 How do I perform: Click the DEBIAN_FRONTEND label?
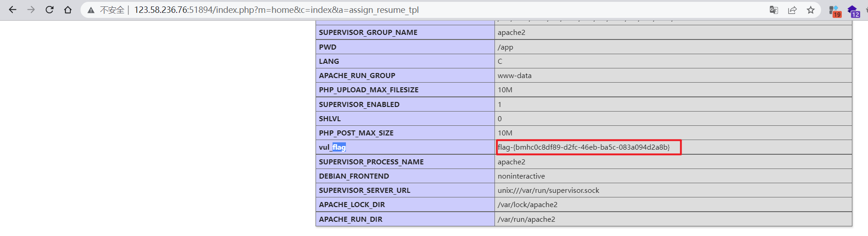(354, 176)
